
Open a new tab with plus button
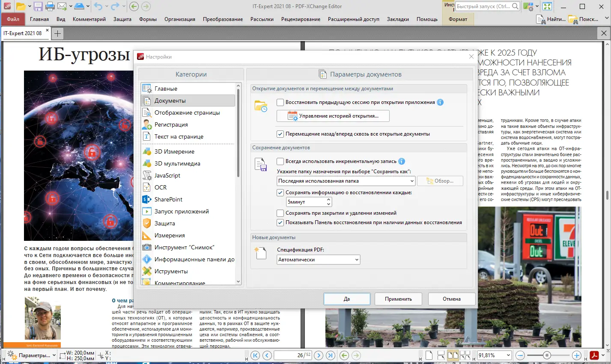click(x=57, y=33)
